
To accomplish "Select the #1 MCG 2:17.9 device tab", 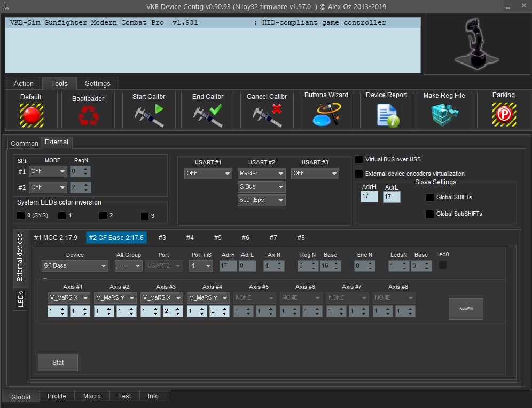I will point(56,238).
